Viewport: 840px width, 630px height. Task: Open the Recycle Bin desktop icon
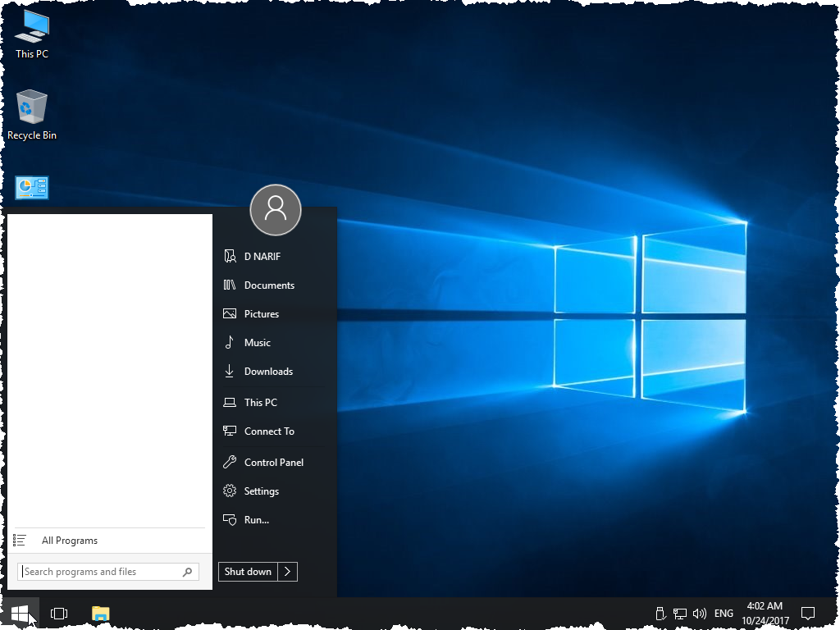pyautogui.click(x=31, y=108)
